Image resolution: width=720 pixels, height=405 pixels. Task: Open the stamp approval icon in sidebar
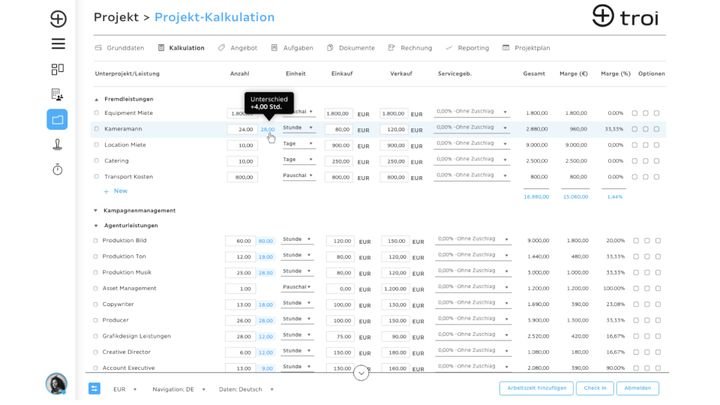tap(57, 145)
